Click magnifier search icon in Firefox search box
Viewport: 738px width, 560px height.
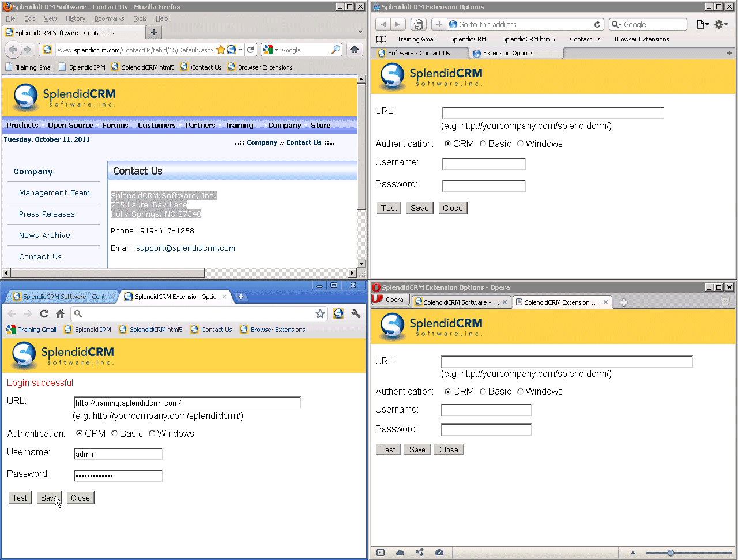[x=336, y=50]
